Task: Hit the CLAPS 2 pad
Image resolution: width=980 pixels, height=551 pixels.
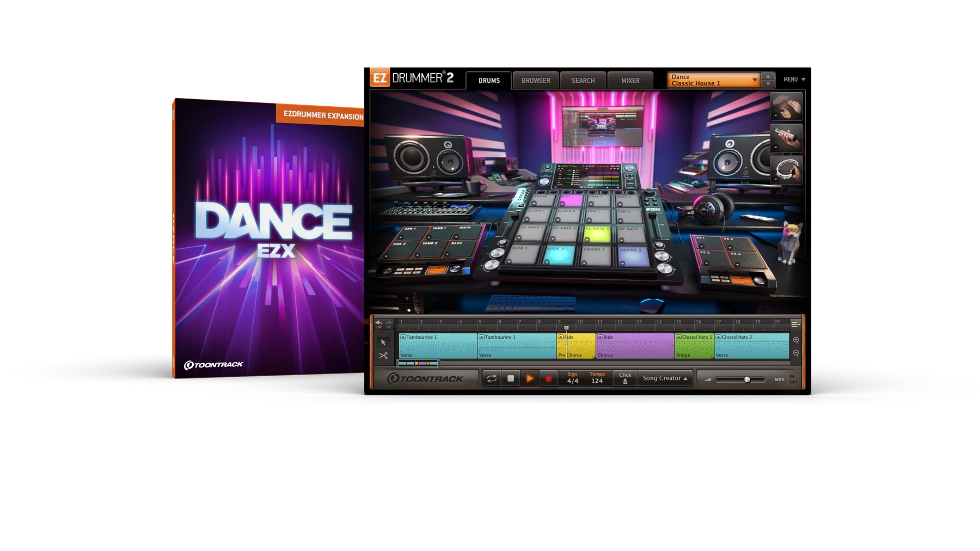Action: click(x=567, y=216)
